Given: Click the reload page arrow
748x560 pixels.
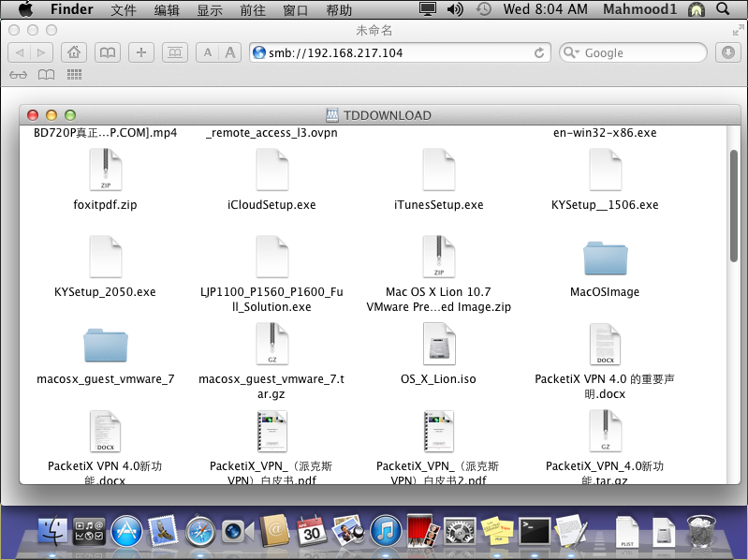Looking at the screenshot, I should [539, 52].
